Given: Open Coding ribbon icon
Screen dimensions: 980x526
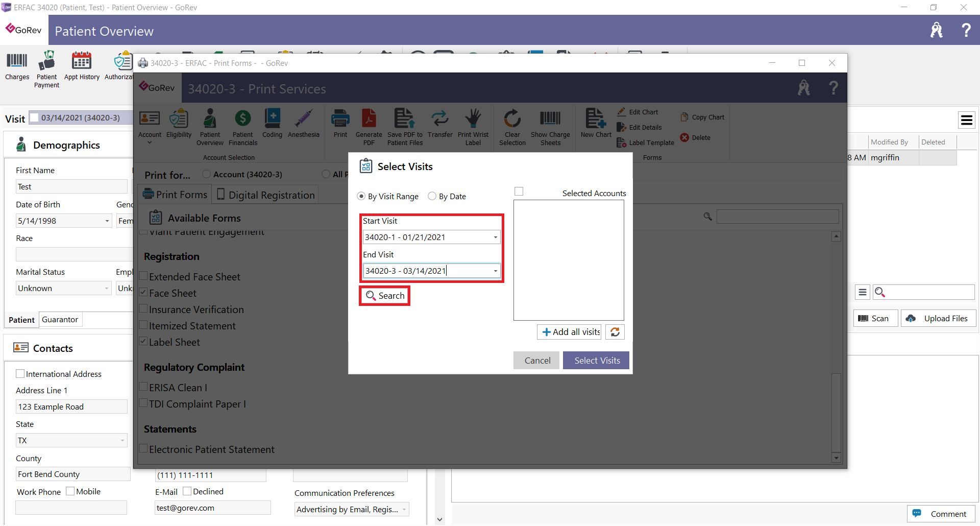Looking at the screenshot, I should [272, 124].
